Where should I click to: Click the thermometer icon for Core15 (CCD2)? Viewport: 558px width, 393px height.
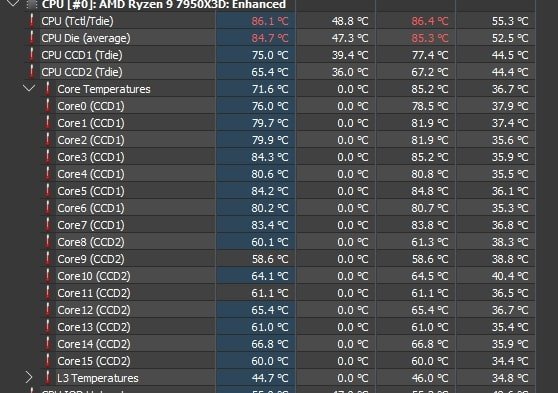pos(47,361)
